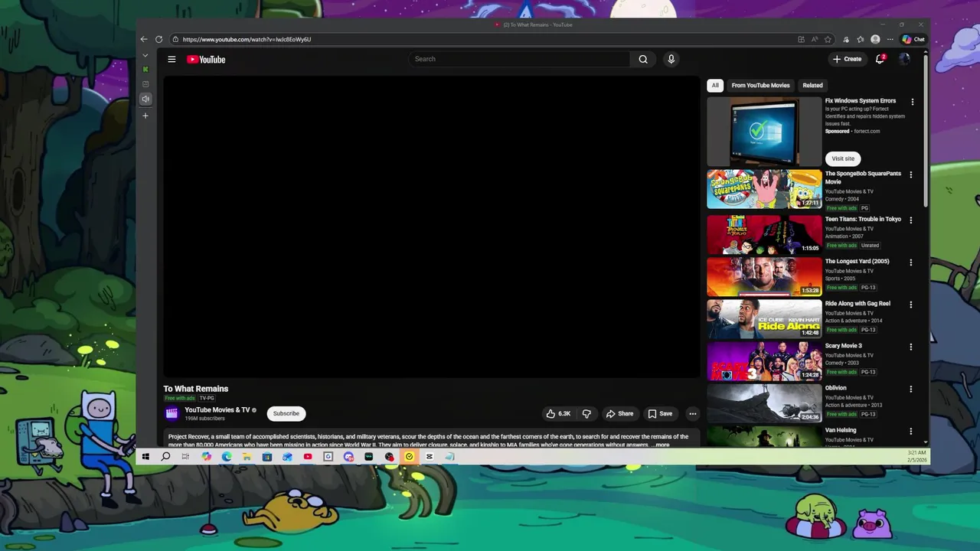View site info lock icon
980x551 pixels.
click(176, 39)
